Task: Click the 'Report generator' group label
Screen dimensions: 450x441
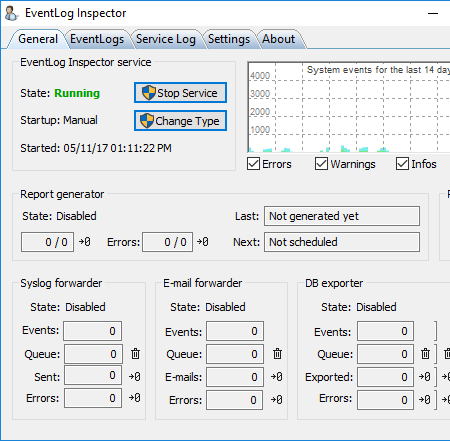Action: pos(62,194)
